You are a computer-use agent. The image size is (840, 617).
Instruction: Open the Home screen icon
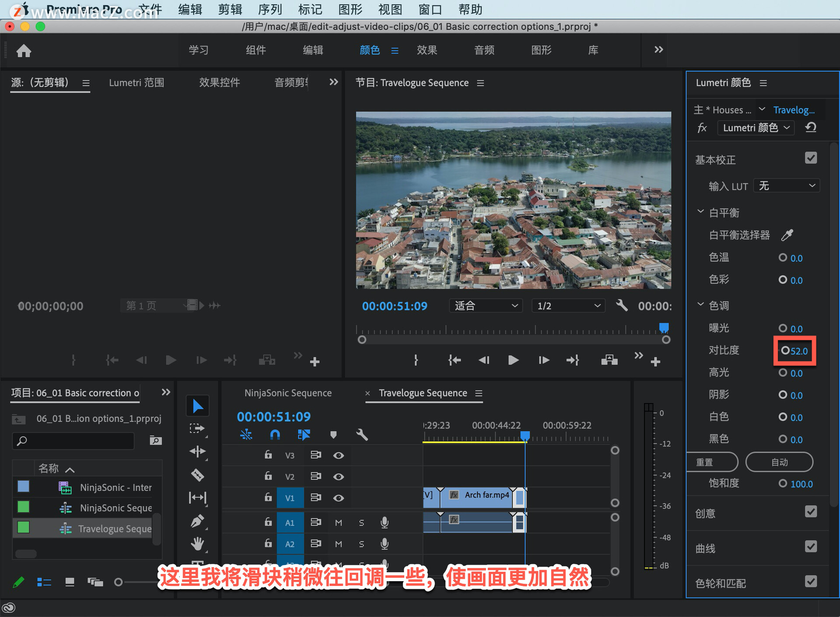coord(24,51)
